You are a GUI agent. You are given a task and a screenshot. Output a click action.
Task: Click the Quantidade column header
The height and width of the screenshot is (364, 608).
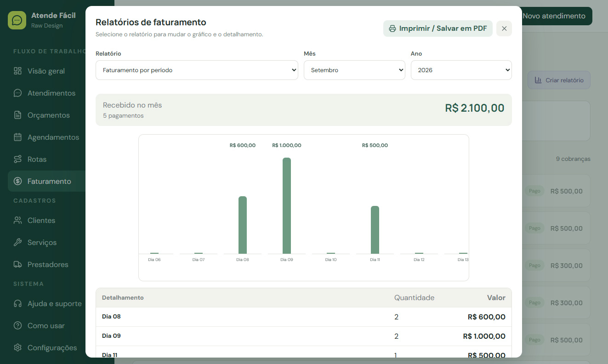(x=414, y=298)
